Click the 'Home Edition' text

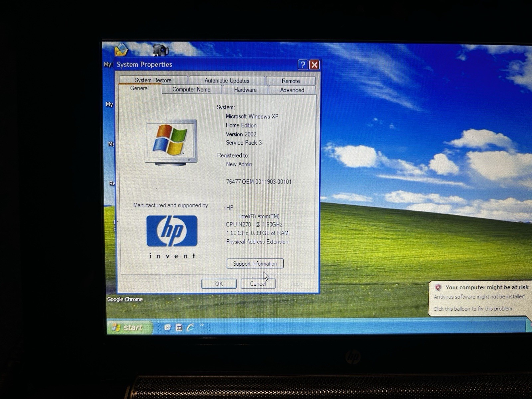coord(241,125)
